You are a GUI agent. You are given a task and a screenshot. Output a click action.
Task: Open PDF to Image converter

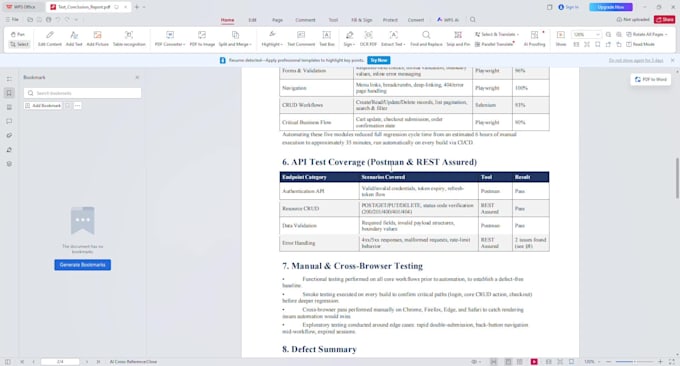tap(202, 39)
